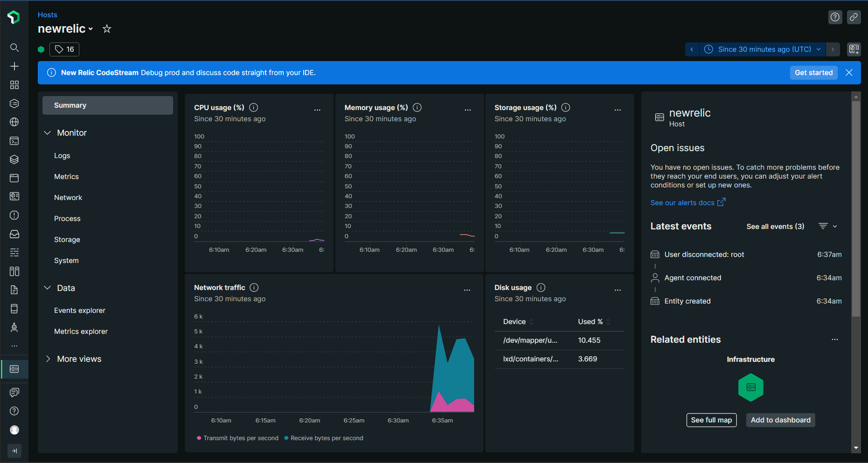Open Memory usage chart options menu
This screenshot has width=868, height=463.
tap(468, 110)
